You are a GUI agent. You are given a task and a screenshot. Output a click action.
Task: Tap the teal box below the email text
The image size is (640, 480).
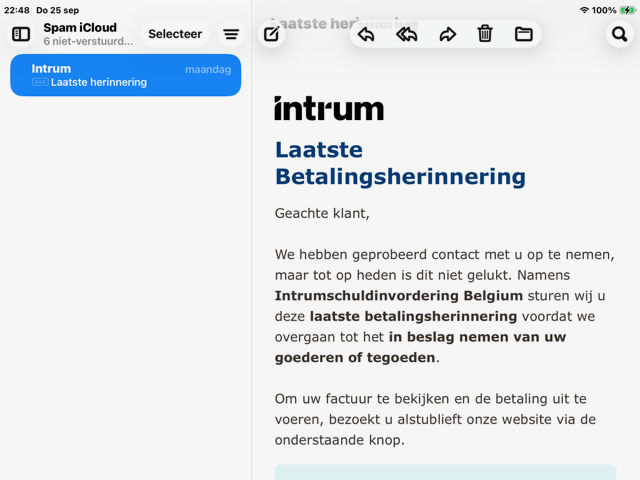click(x=445, y=472)
